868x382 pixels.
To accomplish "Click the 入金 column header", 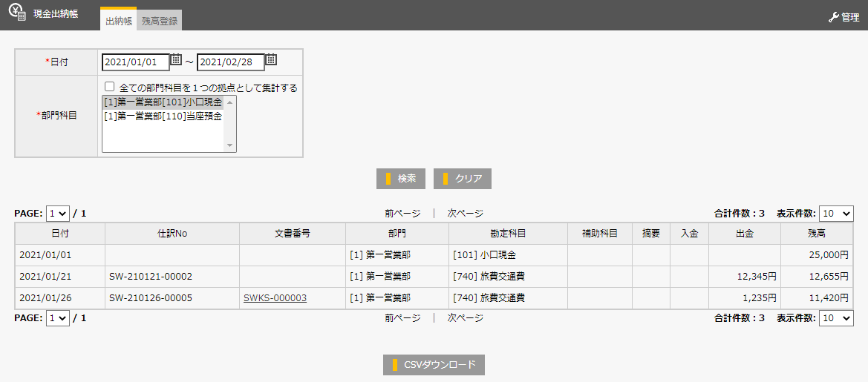I will coord(689,234).
